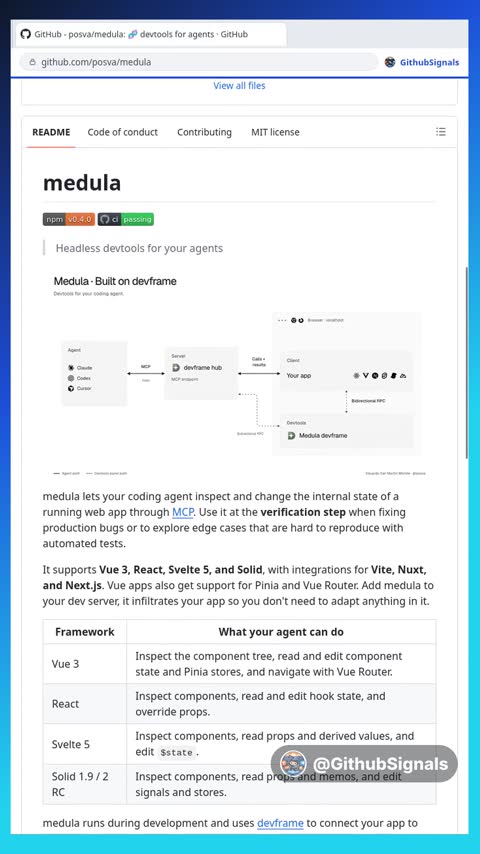480x854 pixels.
Task: Click the GitHub favicon in the browser tab
Action: (x=26, y=34)
